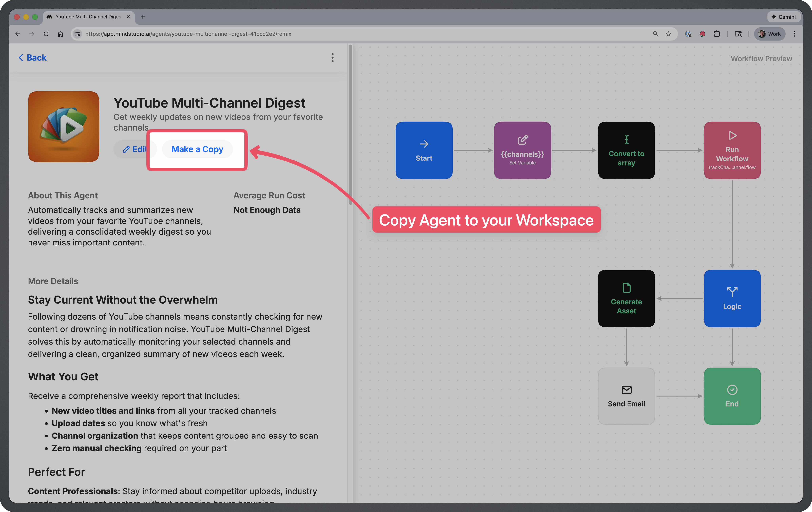Click the End node of the workflow
Image resolution: width=812 pixels, height=512 pixels.
click(732, 396)
